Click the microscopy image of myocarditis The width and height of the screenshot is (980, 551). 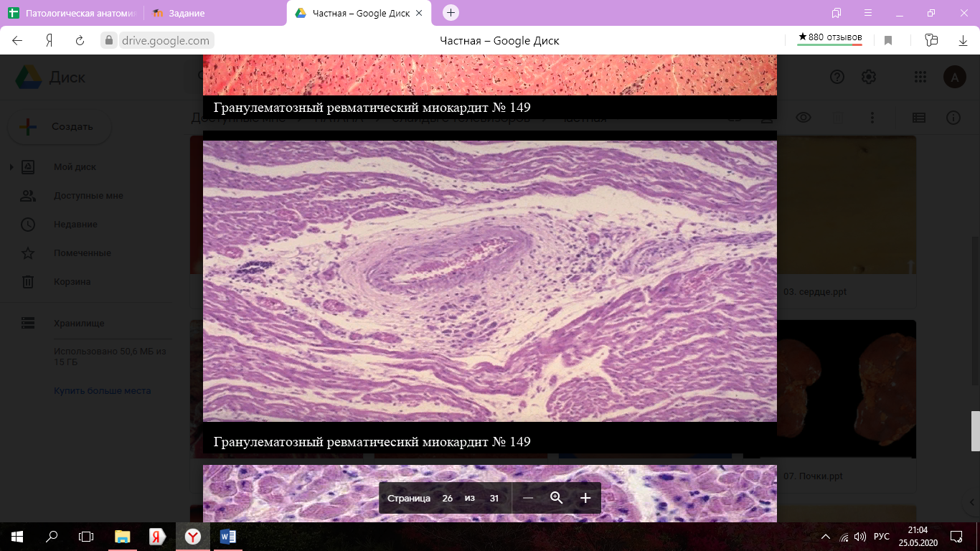489,281
